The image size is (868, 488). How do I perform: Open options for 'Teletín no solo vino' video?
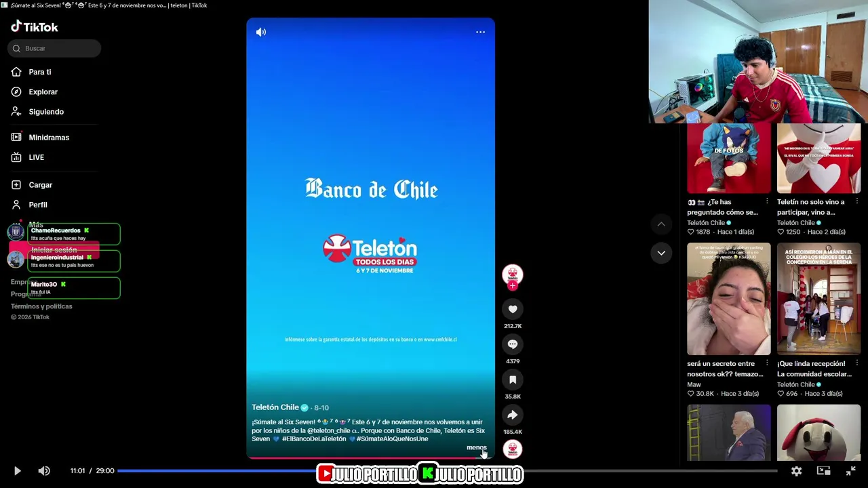coord(857,202)
